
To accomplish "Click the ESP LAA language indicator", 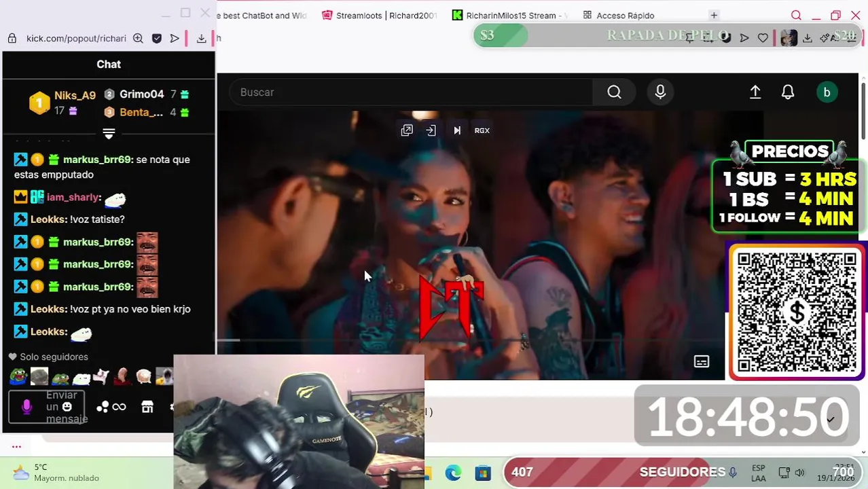I will pyautogui.click(x=758, y=473).
